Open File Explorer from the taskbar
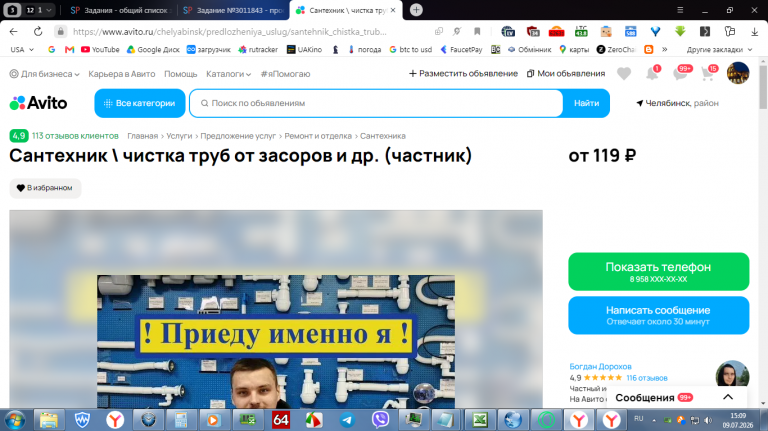 (x=49, y=420)
